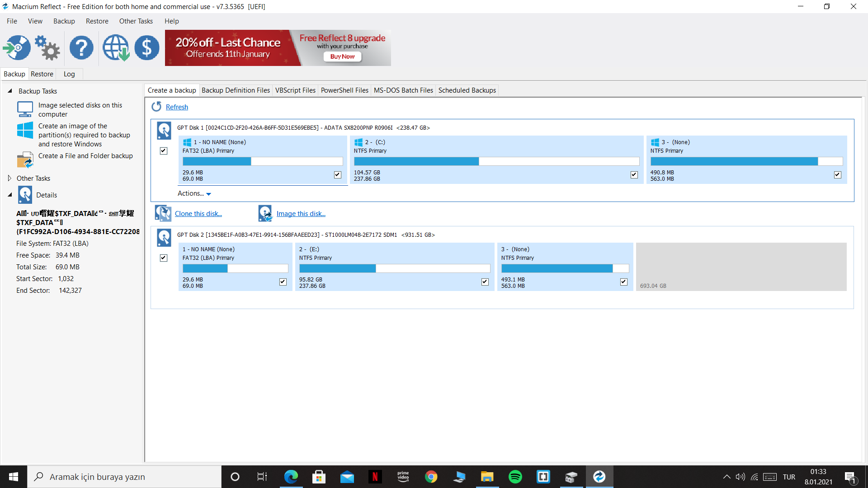This screenshot has height=488, width=868.
Task: Open the gears settings toolbar icon
Action: click(47, 47)
